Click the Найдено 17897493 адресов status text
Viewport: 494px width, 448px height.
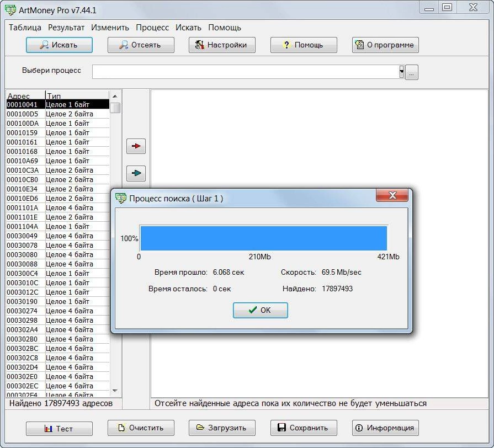click(61, 403)
